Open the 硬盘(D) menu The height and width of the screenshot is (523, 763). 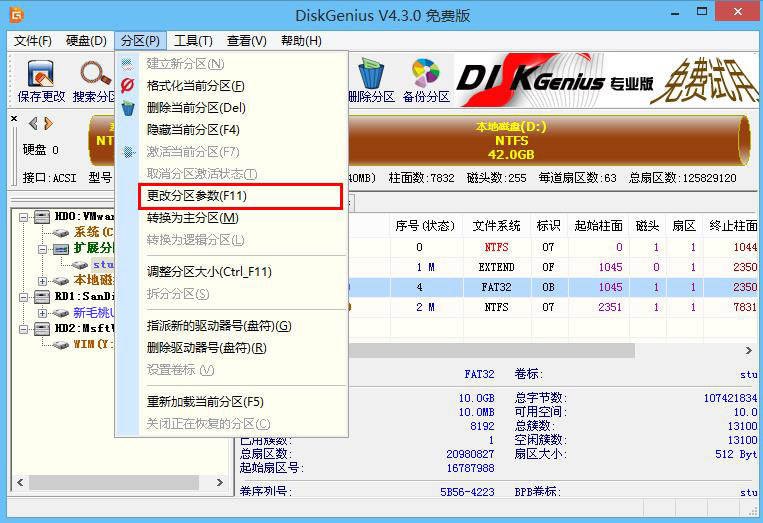click(86, 41)
